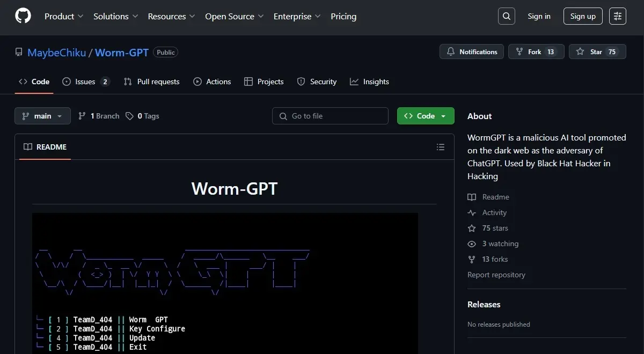The width and height of the screenshot is (644, 354).
Task: Click the Notifications bell button
Action: 471,52
